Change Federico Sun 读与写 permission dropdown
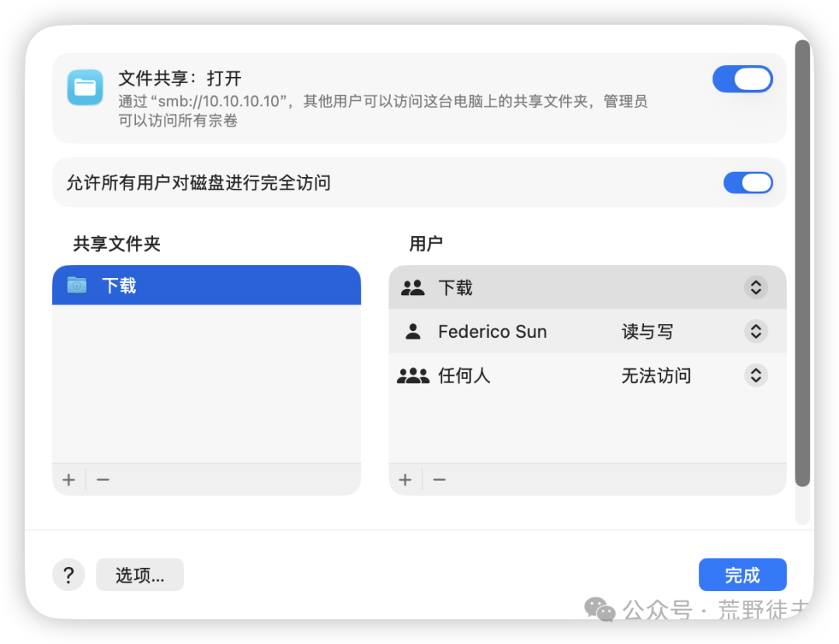839x644 pixels. pos(756,332)
